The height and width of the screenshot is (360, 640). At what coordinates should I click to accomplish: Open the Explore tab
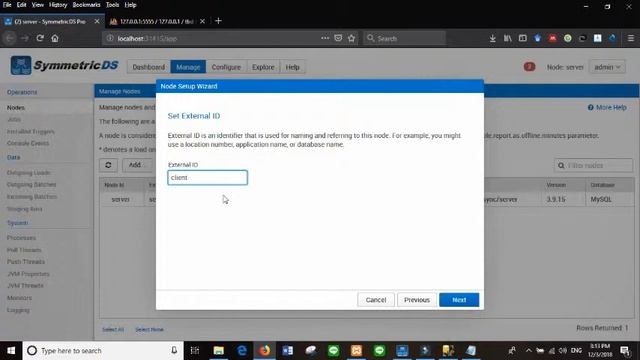[263, 67]
